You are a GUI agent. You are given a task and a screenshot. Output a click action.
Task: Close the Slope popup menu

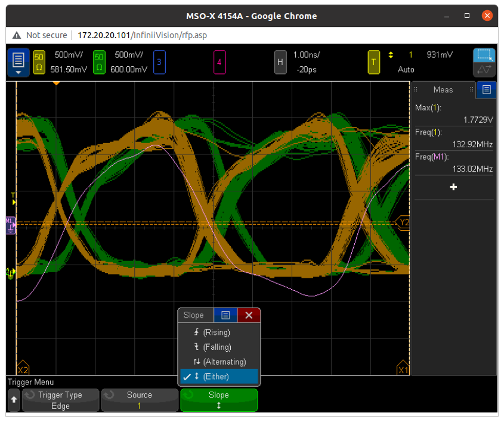[249, 315]
